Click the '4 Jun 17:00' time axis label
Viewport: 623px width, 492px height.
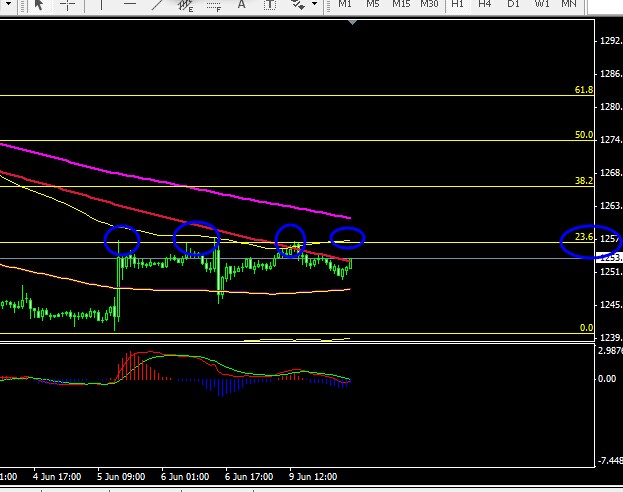57,477
